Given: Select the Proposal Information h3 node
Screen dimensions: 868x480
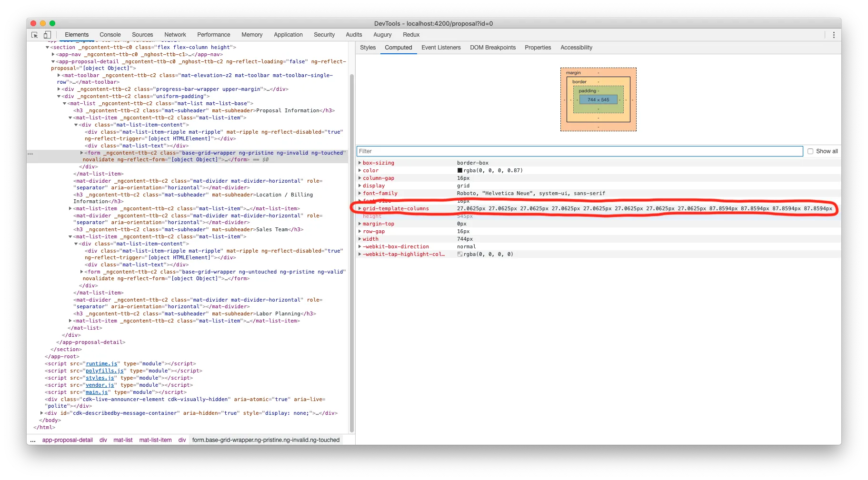Looking at the screenshot, I should pyautogui.click(x=204, y=111).
